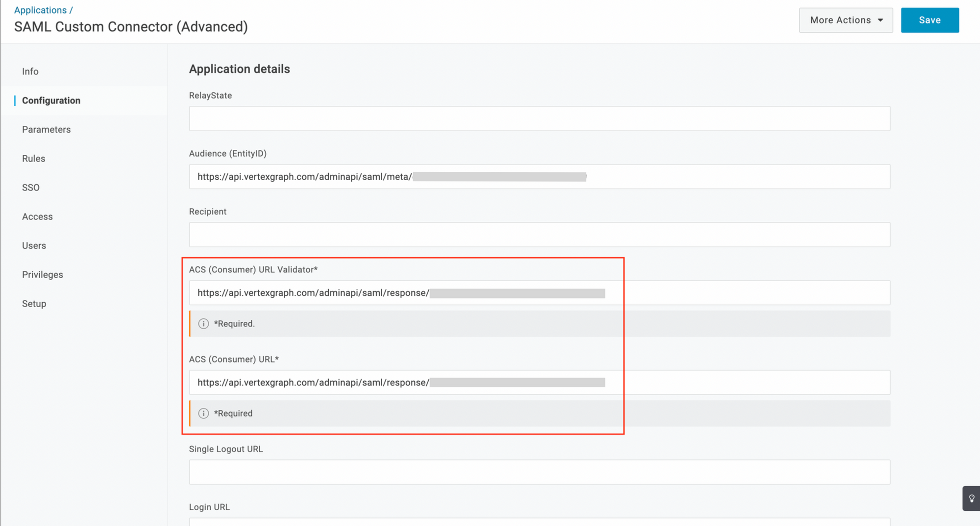
Task: Open the Users section
Action: 34,245
